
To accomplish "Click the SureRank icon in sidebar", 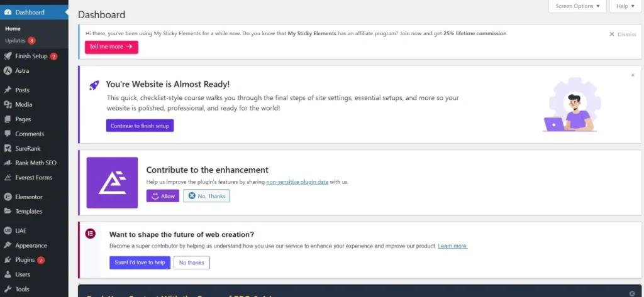I will pos(8,148).
